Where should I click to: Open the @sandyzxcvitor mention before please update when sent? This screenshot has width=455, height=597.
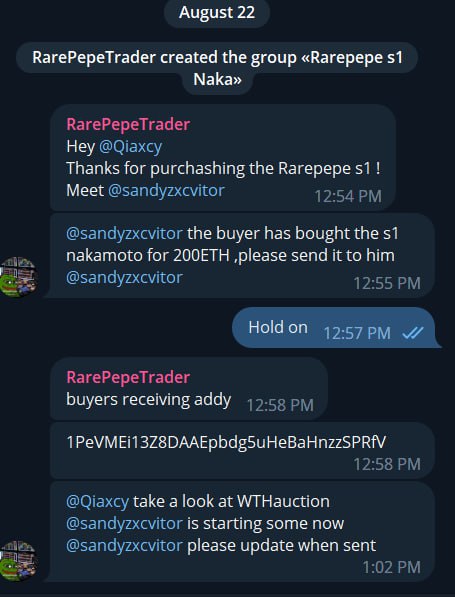pyautogui.click(x=124, y=545)
